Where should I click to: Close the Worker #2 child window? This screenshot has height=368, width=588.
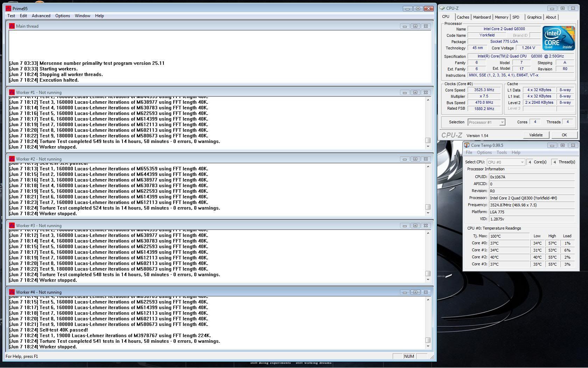pos(426,159)
